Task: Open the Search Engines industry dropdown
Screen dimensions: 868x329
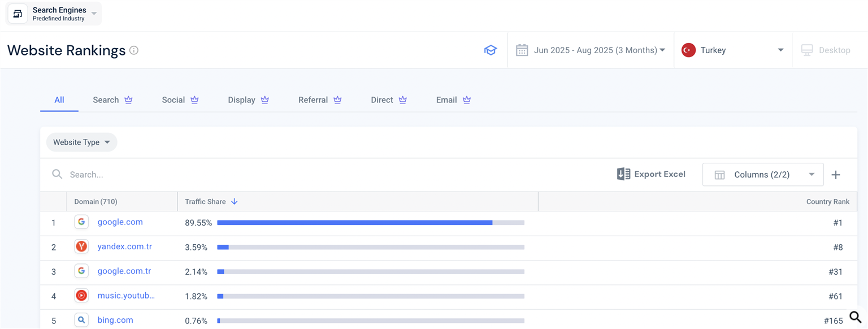Action: pos(94,14)
